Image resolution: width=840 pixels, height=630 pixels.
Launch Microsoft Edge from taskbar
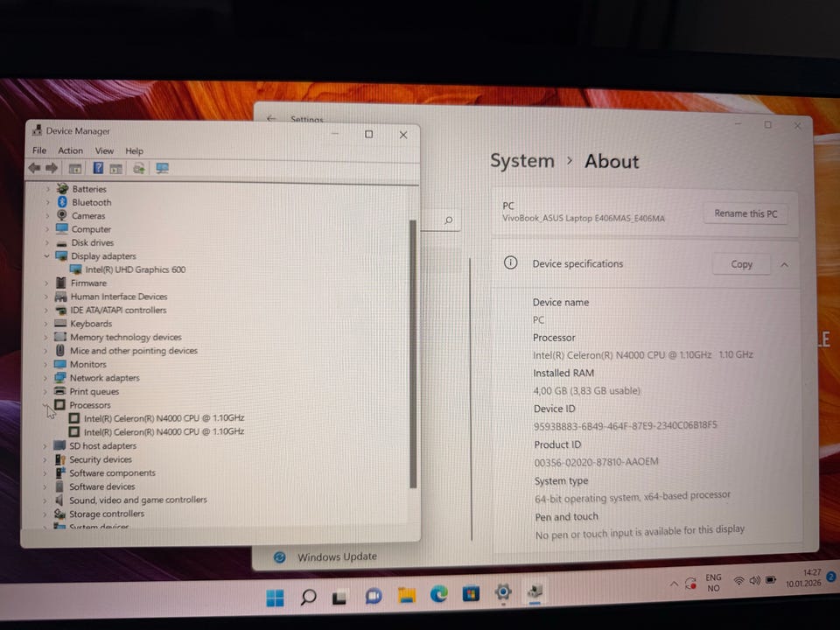[x=438, y=594]
